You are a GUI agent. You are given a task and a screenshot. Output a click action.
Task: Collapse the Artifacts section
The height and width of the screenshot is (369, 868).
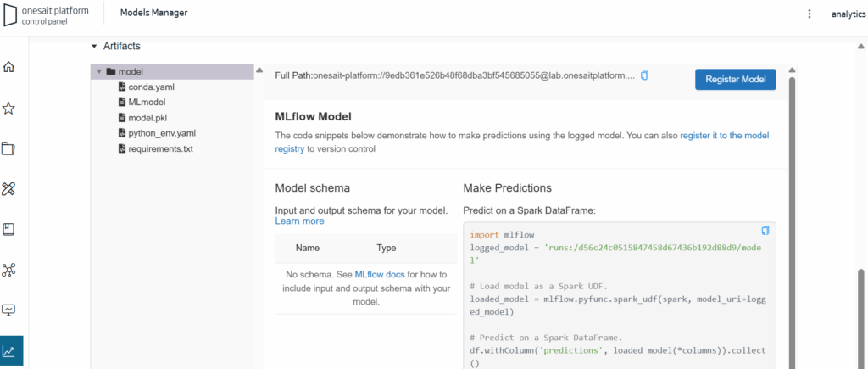point(94,46)
